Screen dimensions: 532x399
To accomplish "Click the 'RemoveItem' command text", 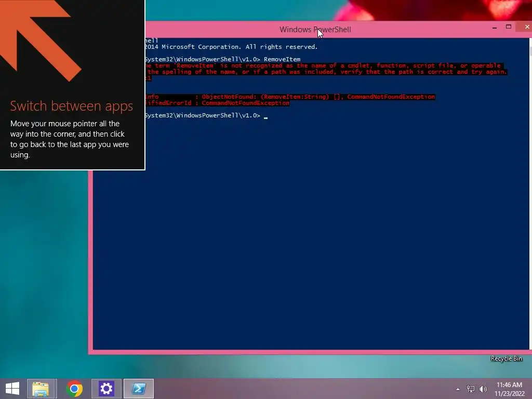I will [x=282, y=59].
